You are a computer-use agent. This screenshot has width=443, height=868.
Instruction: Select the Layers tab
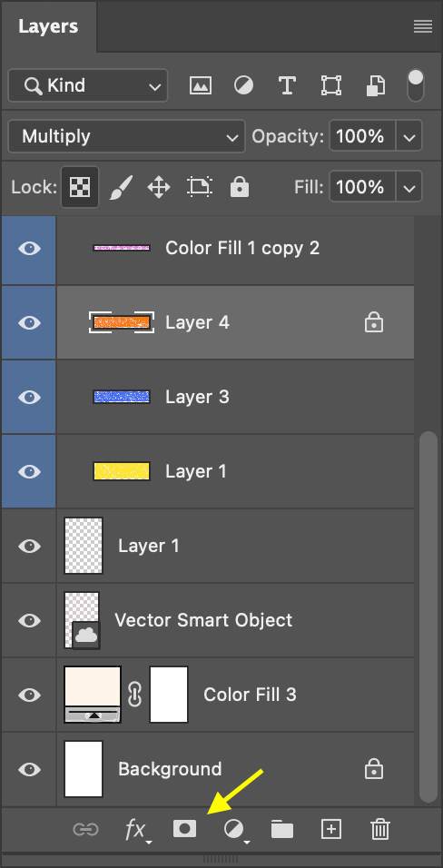coord(48,26)
